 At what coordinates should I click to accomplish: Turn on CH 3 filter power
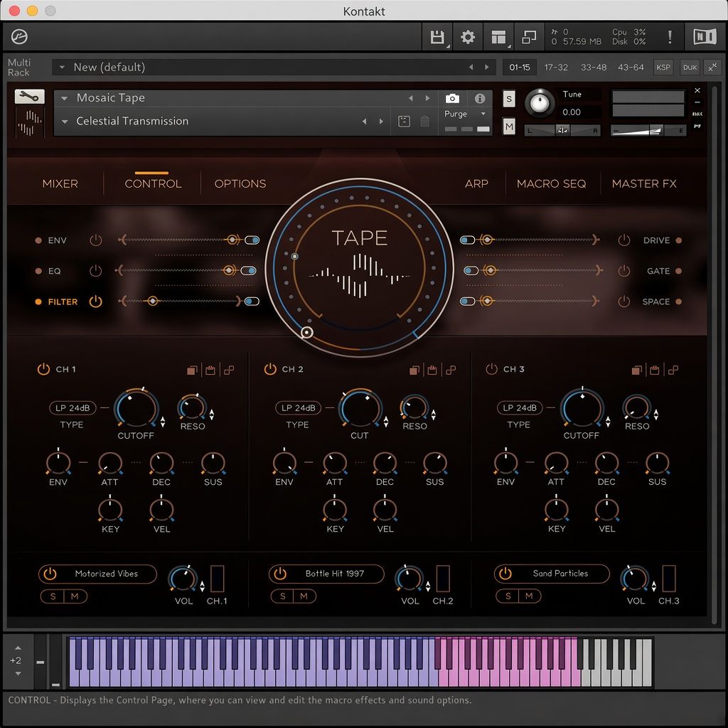pos(492,369)
